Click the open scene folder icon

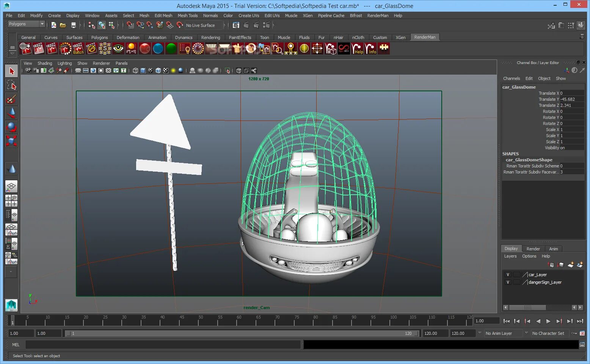[63, 25]
